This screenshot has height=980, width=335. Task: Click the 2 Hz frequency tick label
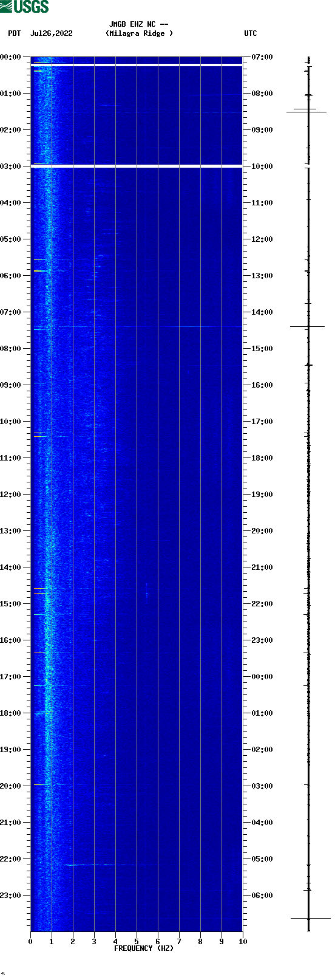tap(73, 942)
